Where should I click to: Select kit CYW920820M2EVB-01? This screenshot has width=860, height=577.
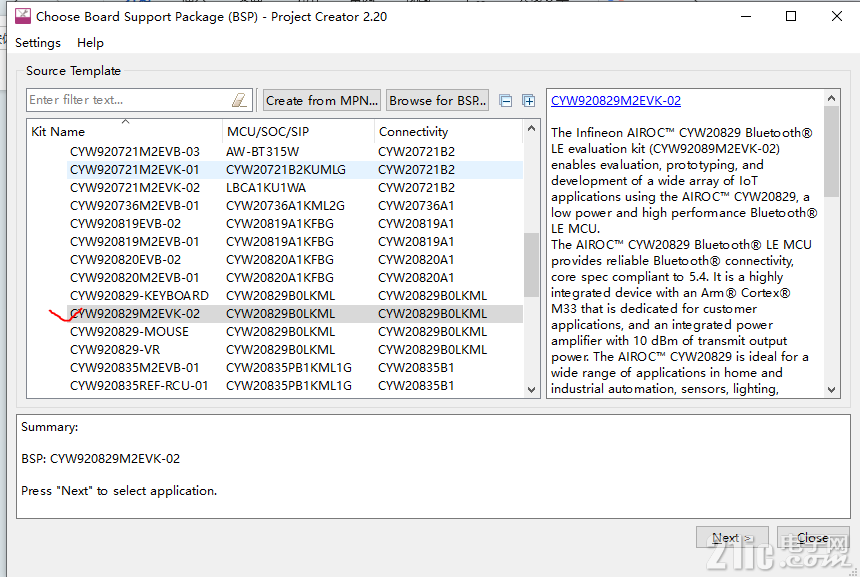(x=134, y=278)
